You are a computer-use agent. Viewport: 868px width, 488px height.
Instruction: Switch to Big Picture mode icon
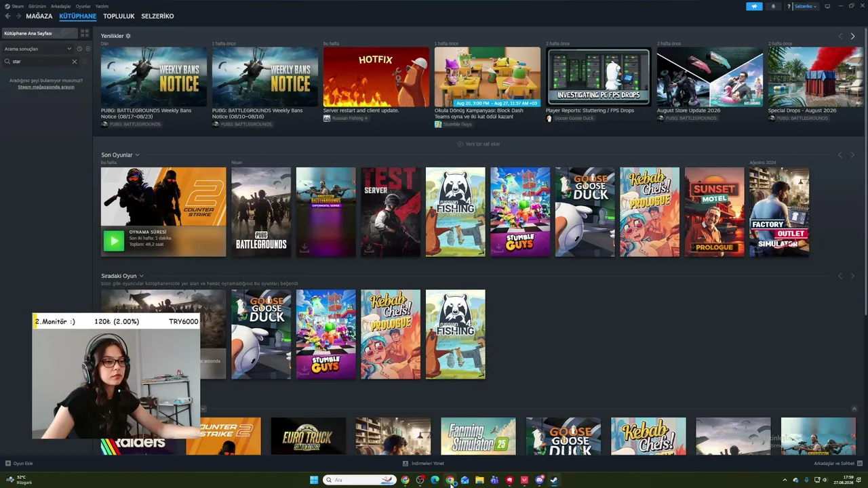[827, 6]
